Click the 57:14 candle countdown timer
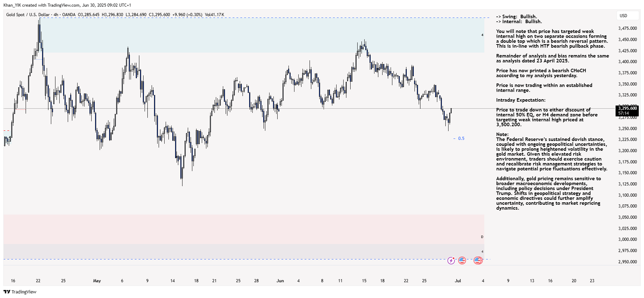This screenshot has width=644, height=298. 624,113
